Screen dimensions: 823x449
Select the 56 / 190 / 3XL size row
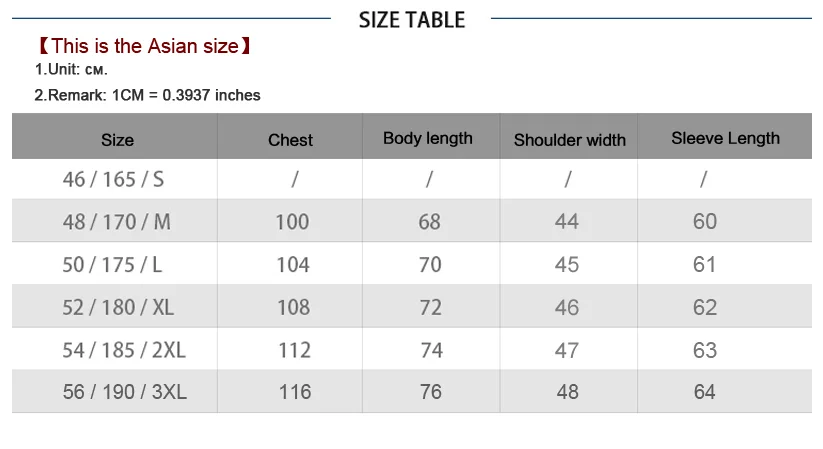412,391
